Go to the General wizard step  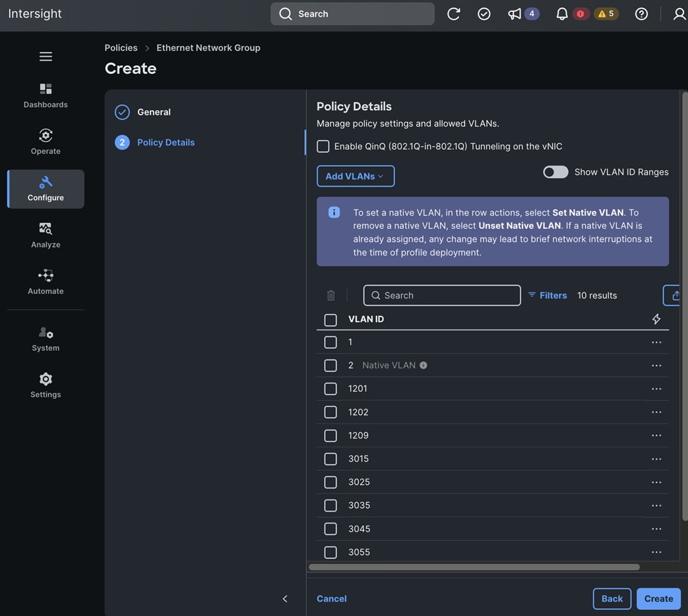click(143, 112)
